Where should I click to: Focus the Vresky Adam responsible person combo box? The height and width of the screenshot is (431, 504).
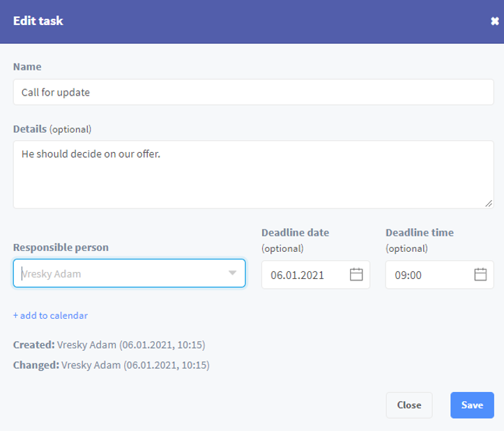[129, 273]
